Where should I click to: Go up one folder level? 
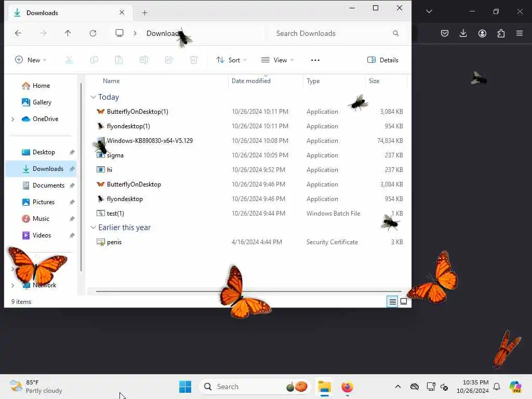coord(68,33)
